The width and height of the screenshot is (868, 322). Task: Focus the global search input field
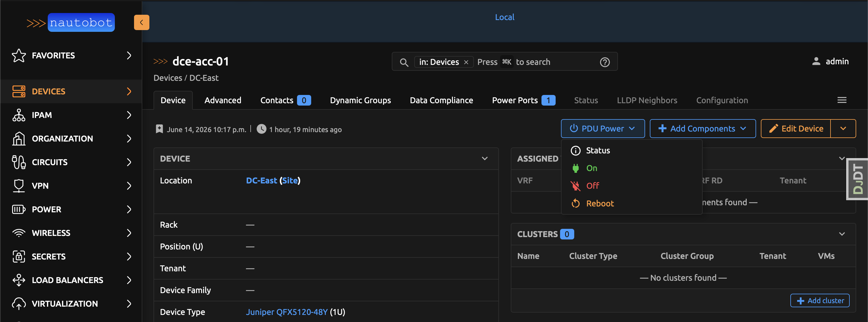tap(505, 62)
